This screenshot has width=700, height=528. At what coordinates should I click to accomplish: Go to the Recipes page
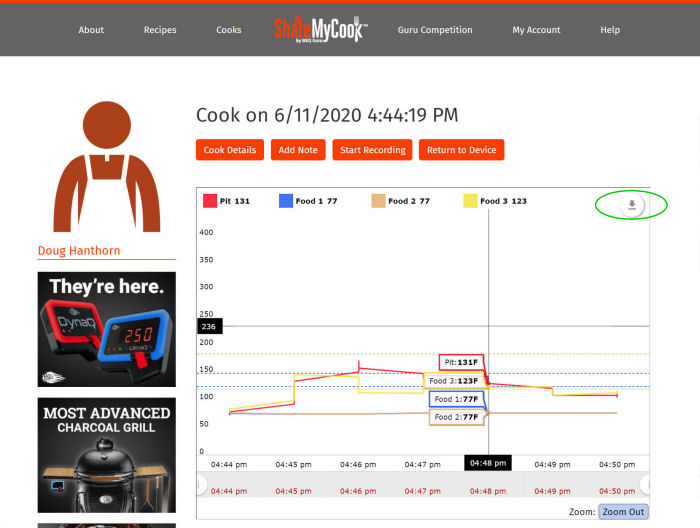pos(160,30)
